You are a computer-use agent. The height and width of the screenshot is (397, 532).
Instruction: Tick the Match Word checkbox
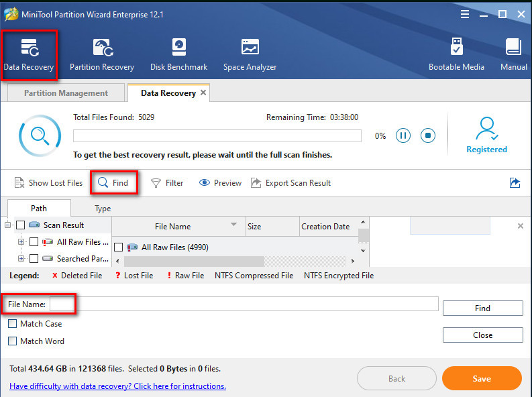[x=13, y=341]
